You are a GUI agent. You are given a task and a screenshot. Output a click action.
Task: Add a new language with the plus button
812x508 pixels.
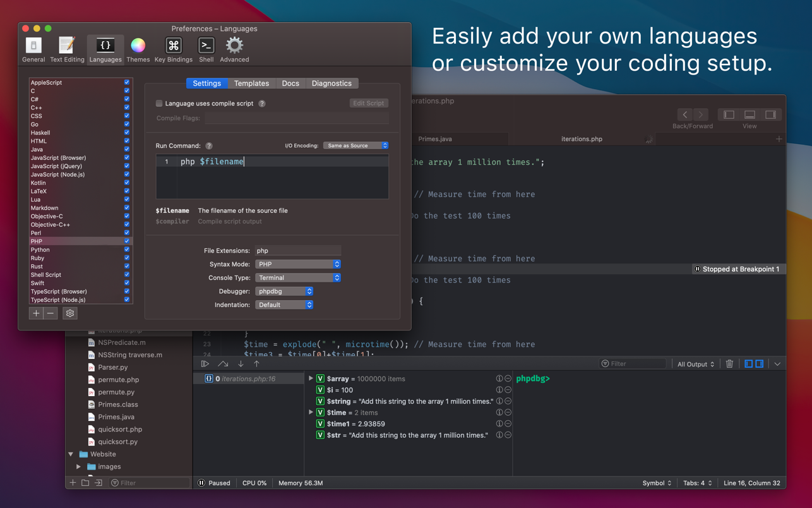tap(35, 313)
